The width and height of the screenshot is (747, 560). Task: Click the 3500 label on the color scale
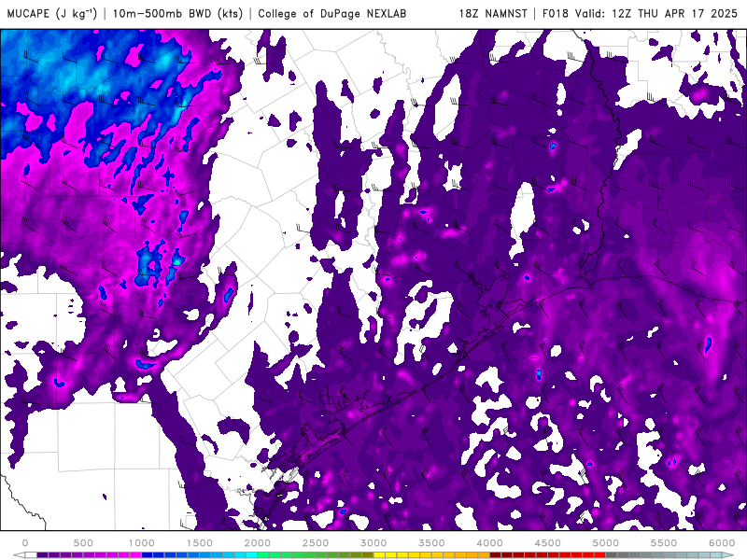tap(431, 543)
